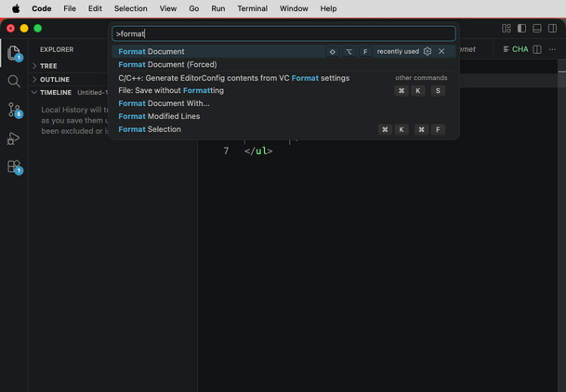Choose Generate EditorConfig contents command
Viewport: 566px width, 392px height.
(x=283, y=78)
